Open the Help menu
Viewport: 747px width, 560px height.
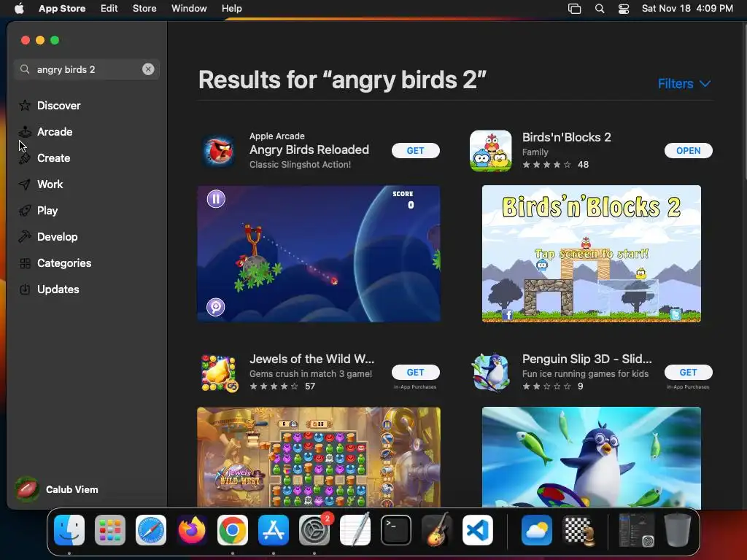pyautogui.click(x=231, y=8)
